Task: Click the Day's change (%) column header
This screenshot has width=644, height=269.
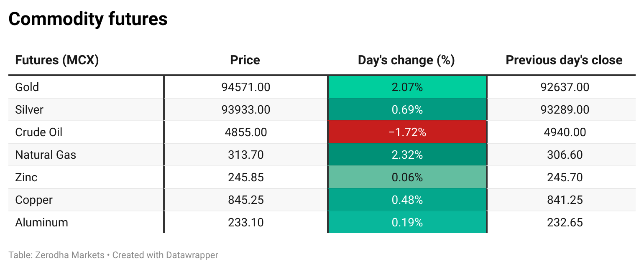Action: tap(406, 60)
